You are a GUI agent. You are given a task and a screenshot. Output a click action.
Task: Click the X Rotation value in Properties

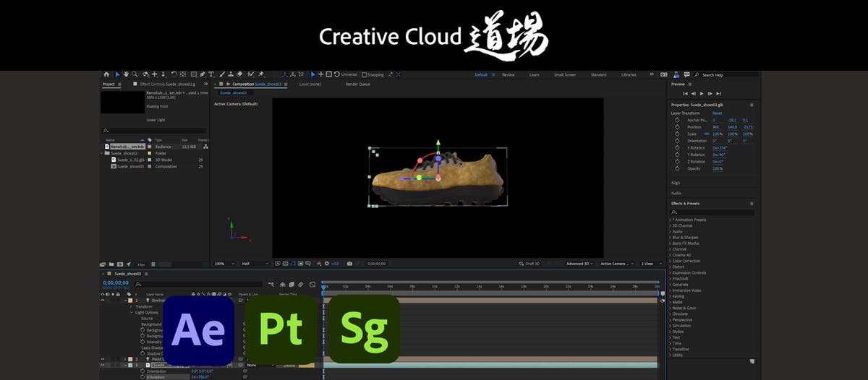720,147
